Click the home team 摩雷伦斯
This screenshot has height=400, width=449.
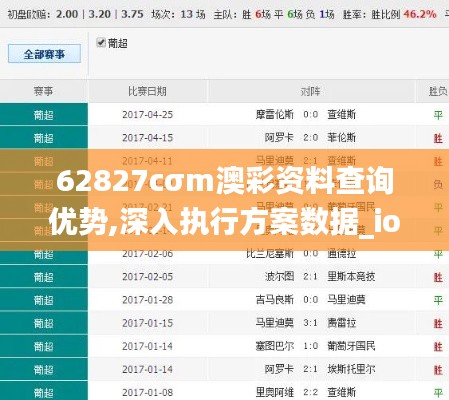click(275, 115)
